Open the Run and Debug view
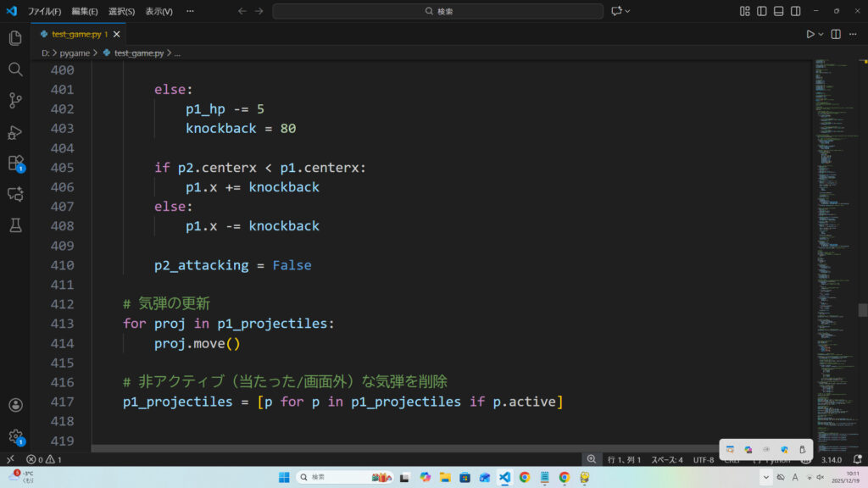Viewport: 868px width, 488px height. 14,131
